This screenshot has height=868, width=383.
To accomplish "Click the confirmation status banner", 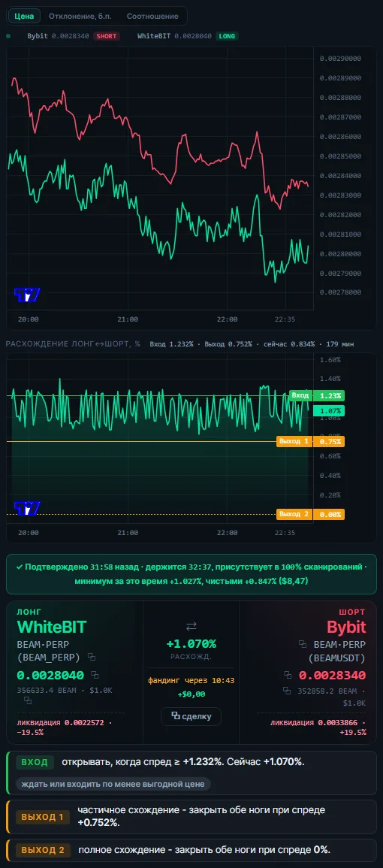I will (191, 574).
